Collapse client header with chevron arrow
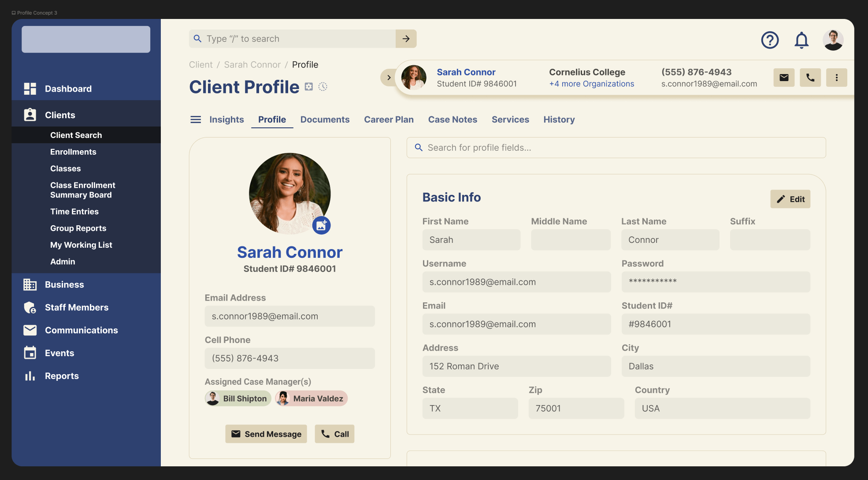868x480 pixels. coord(388,78)
